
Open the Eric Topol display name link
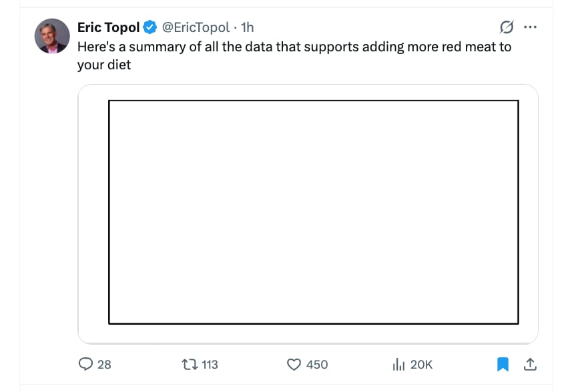[x=108, y=27]
